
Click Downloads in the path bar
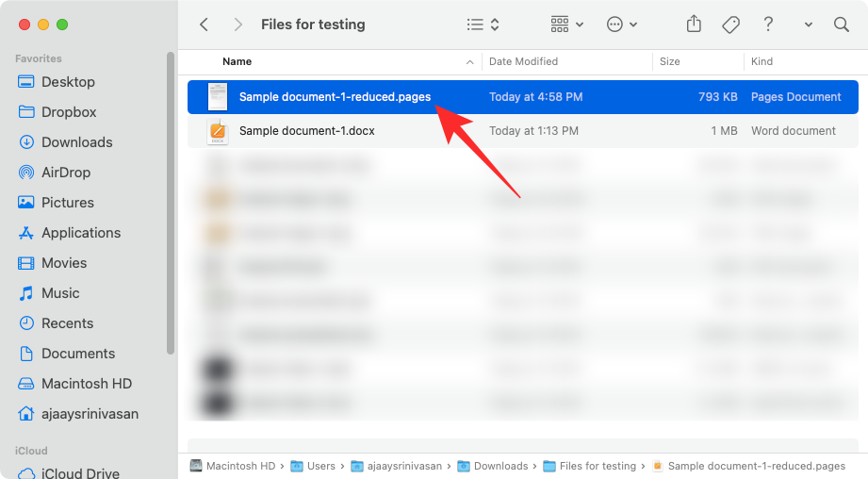(x=493, y=466)
